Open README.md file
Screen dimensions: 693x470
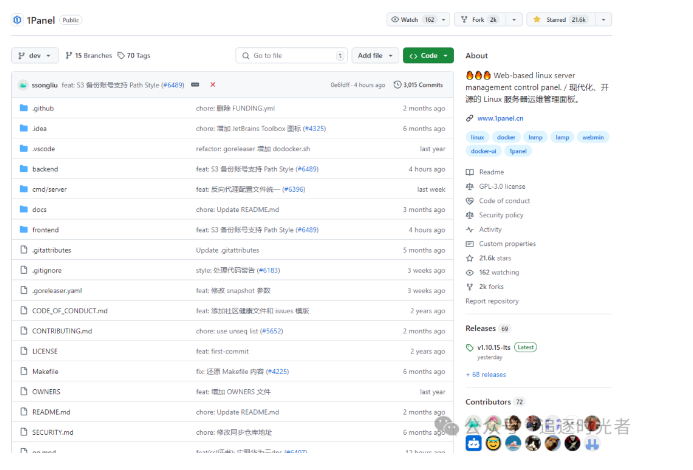(51, 412)
